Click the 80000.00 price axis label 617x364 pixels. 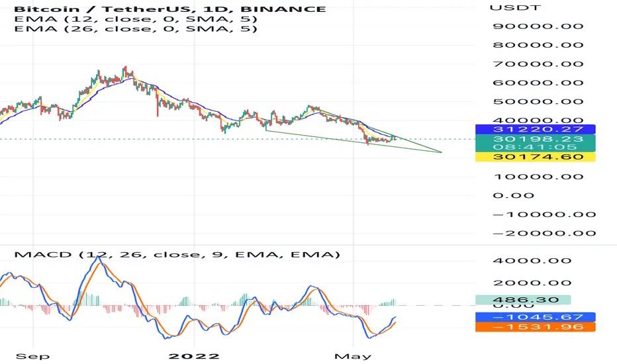point(538,45)
